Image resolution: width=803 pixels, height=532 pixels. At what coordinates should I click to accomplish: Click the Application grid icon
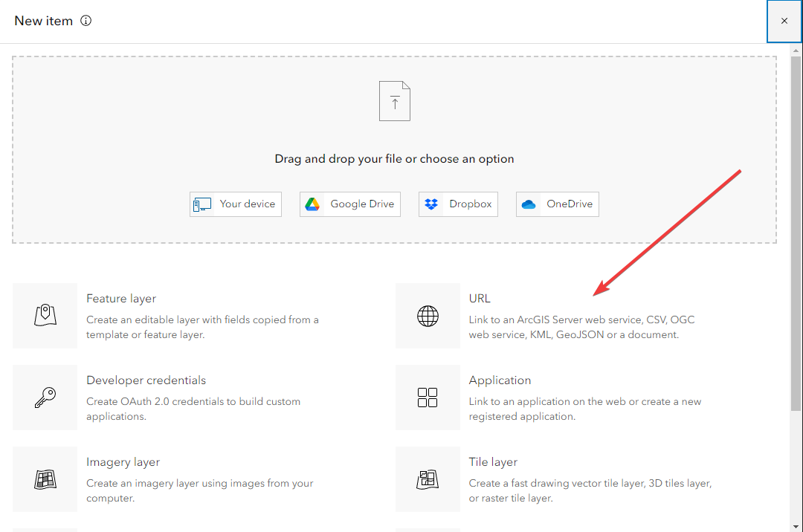428,397
